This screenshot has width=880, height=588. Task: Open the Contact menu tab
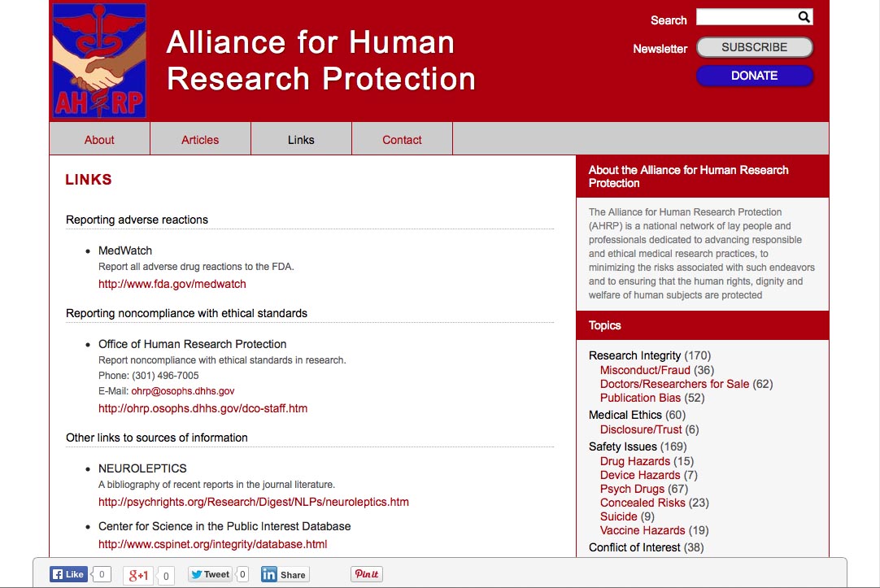coord(402,140)
